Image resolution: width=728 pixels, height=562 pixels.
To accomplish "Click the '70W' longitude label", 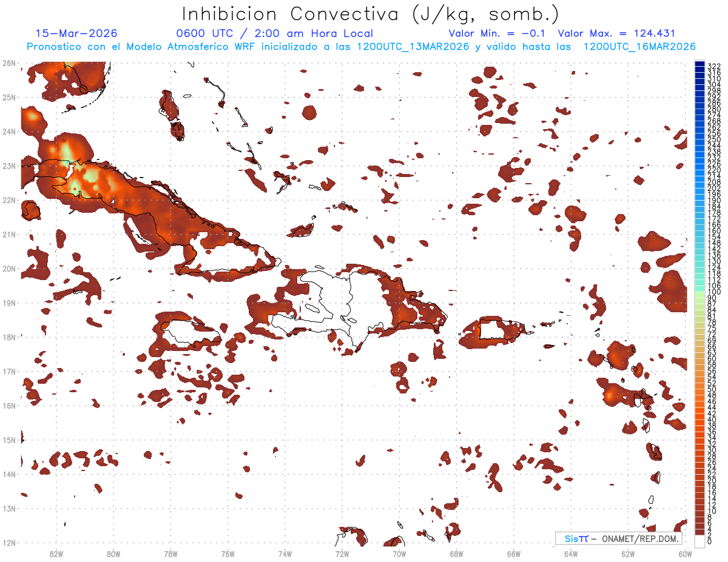I will coord(399,554).
